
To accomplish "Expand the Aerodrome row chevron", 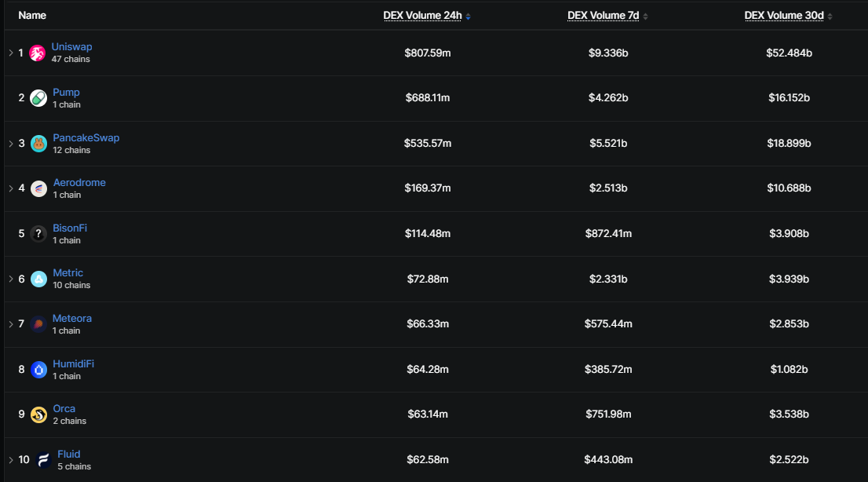I will pos(10,188).
